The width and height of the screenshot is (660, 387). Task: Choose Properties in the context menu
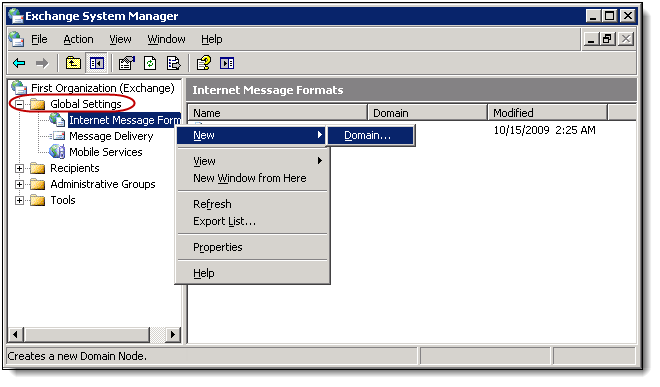coord(251,247)
